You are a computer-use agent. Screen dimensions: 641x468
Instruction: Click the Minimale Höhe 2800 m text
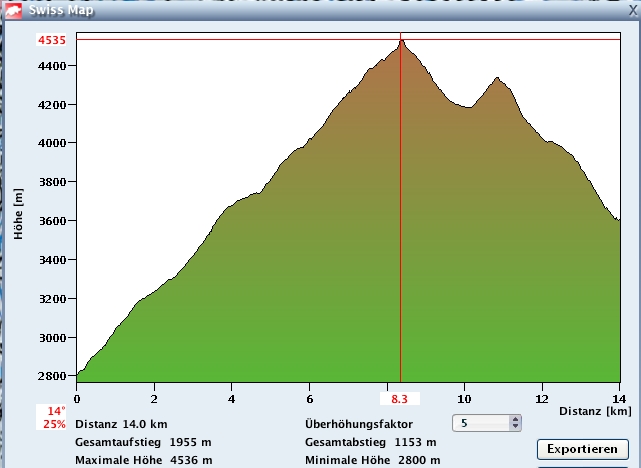pyautogui.click(x=372, y=460)
